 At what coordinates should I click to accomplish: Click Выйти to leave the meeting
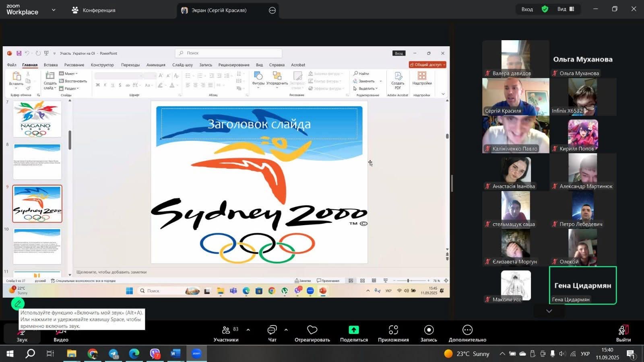[623, 334]
